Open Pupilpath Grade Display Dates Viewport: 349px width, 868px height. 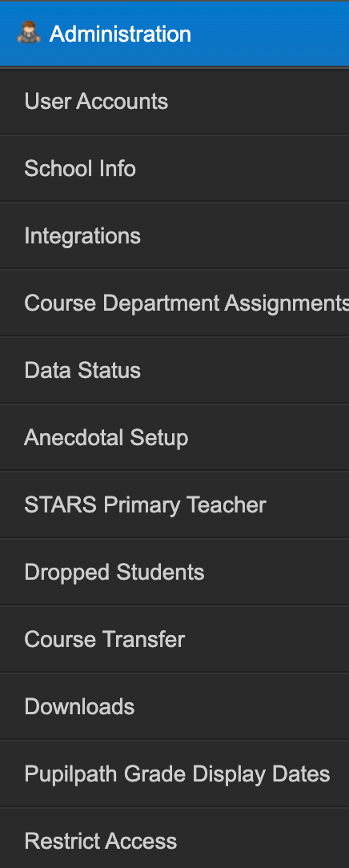coord(174,774)
